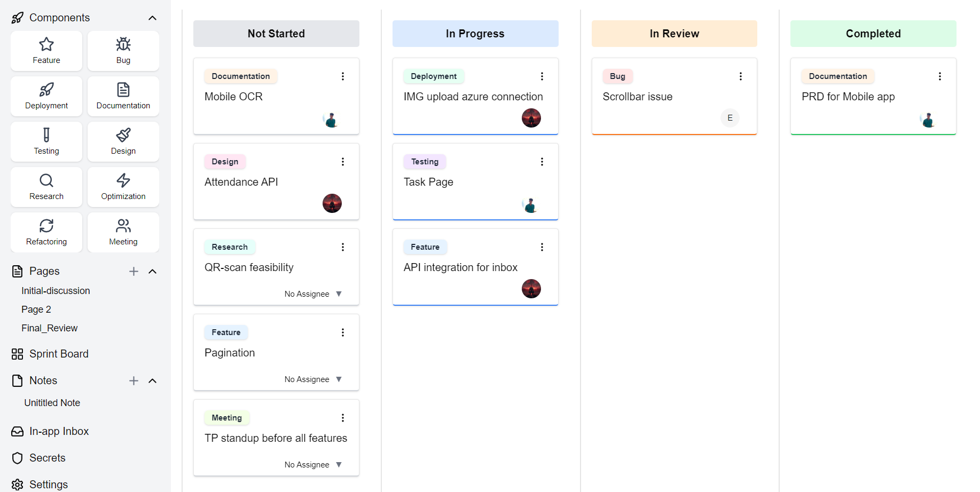
Task: Select the Meeting people component
Action: [x=123, y=232]
